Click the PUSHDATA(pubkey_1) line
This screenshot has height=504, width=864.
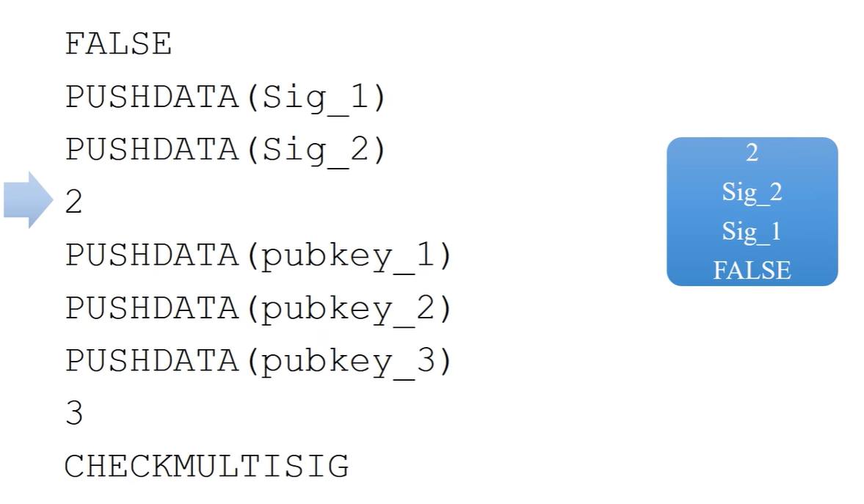click(259, 256)
